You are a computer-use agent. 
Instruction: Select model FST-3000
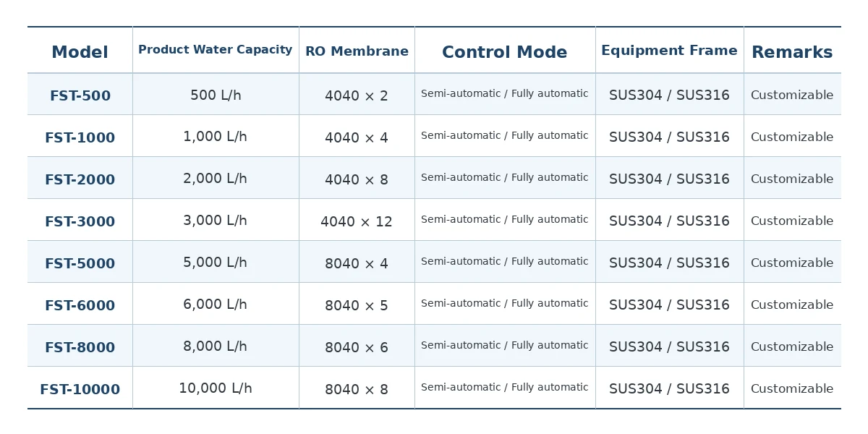[80, 222]
